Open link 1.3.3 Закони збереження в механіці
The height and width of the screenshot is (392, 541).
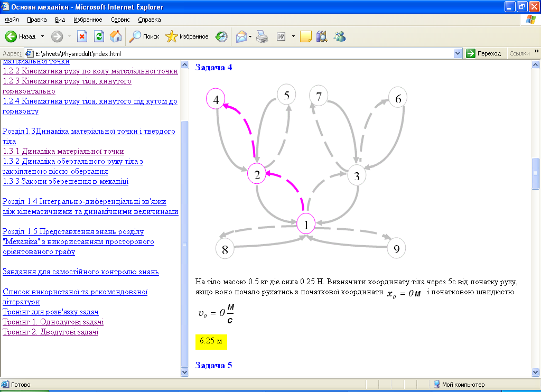coord(66,181)
